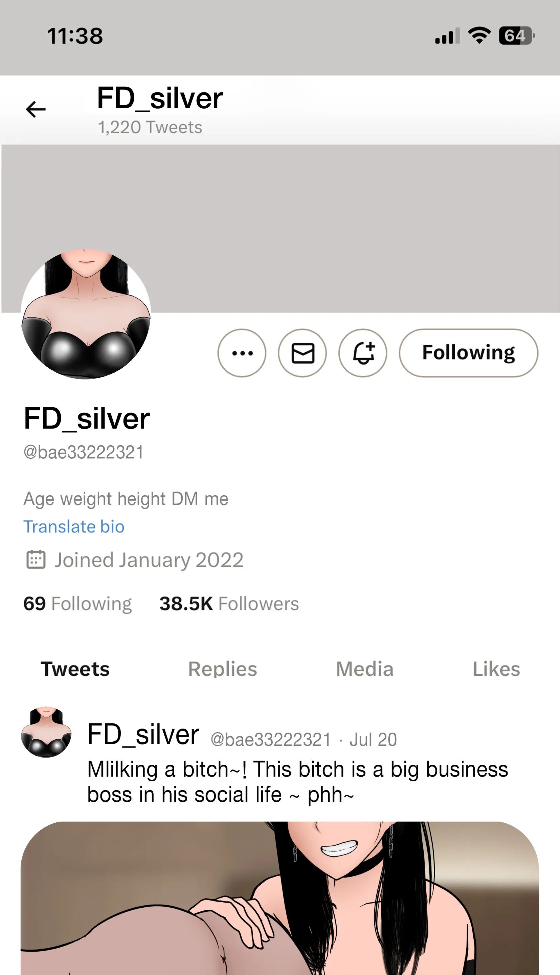The width and height of the screenshot is (560, 975).
Task: Tap the back arrow icon
Action: [x=36, y=109]
